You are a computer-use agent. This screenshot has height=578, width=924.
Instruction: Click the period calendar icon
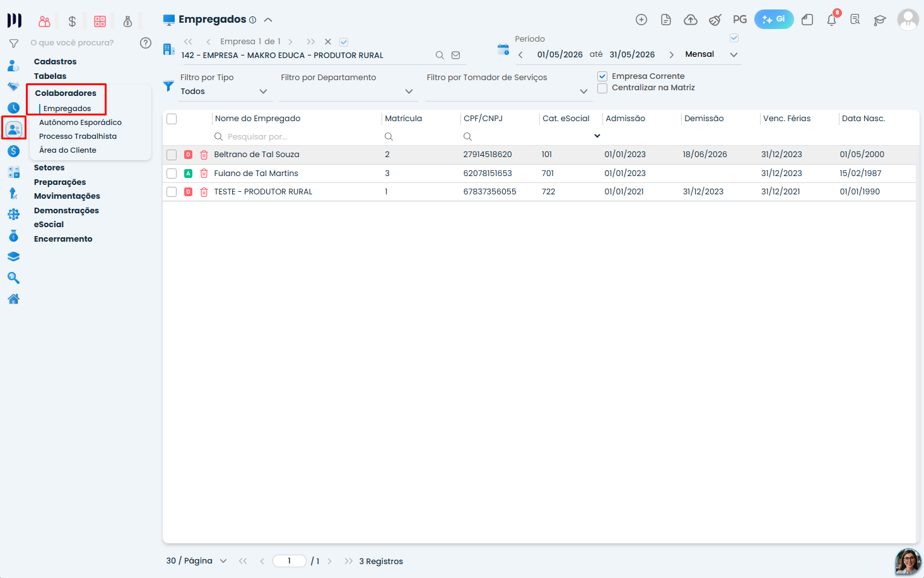503,49
